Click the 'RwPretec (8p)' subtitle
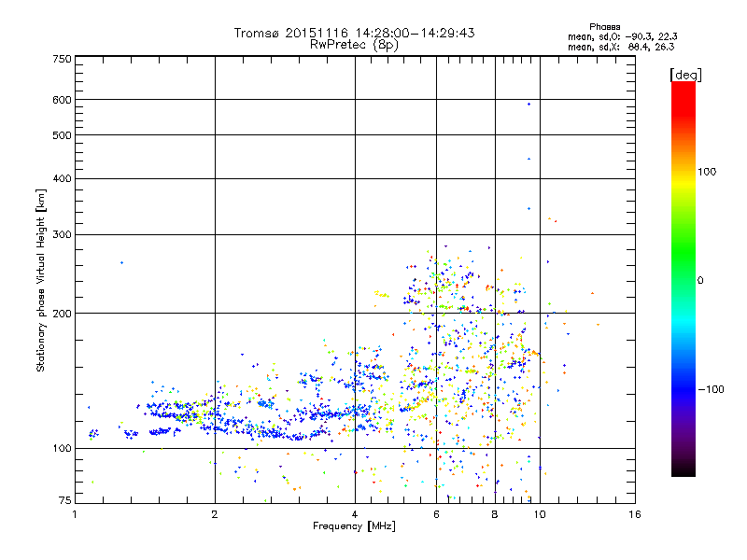 (354, 45)
